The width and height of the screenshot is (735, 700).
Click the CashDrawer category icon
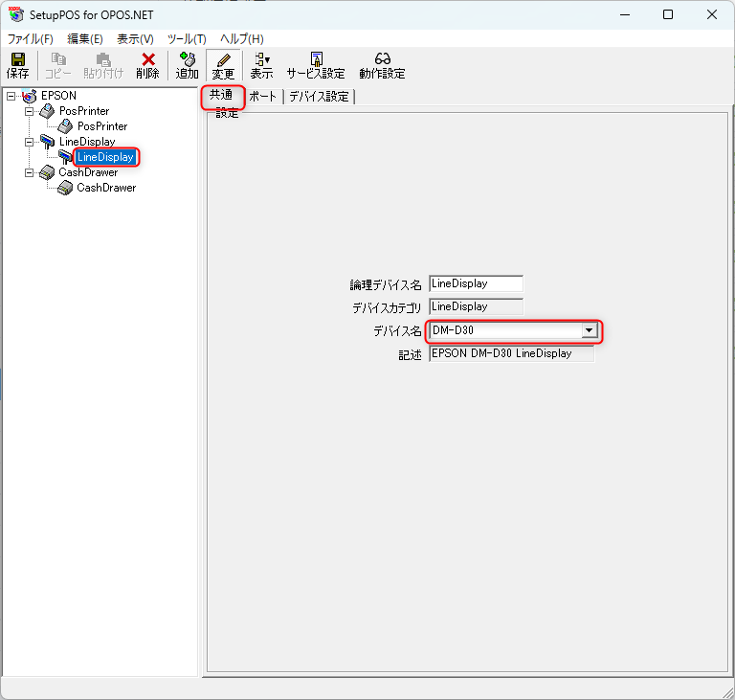click(47, 172)
